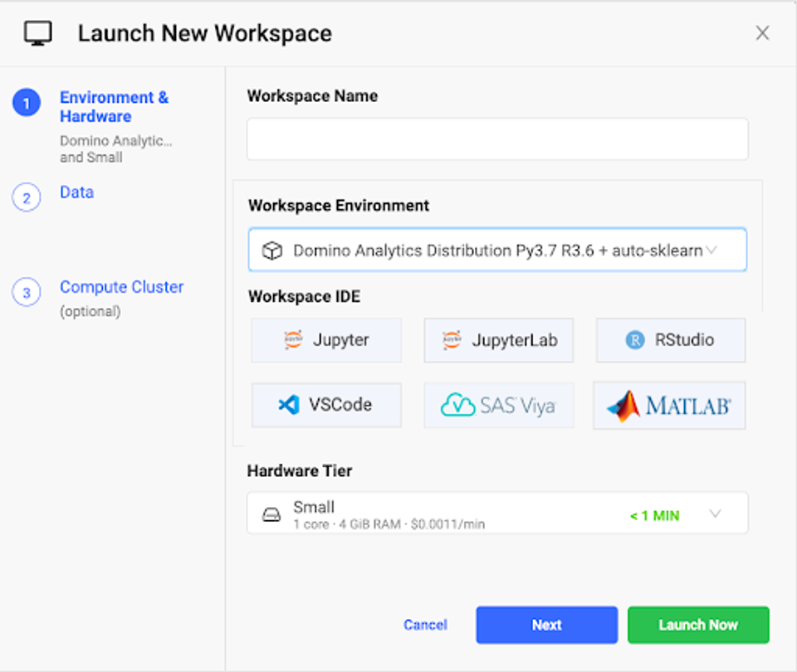The width and height of the screenshot is (797, 672).
Task: Click the Launch Now button
Action: [698, 625]
